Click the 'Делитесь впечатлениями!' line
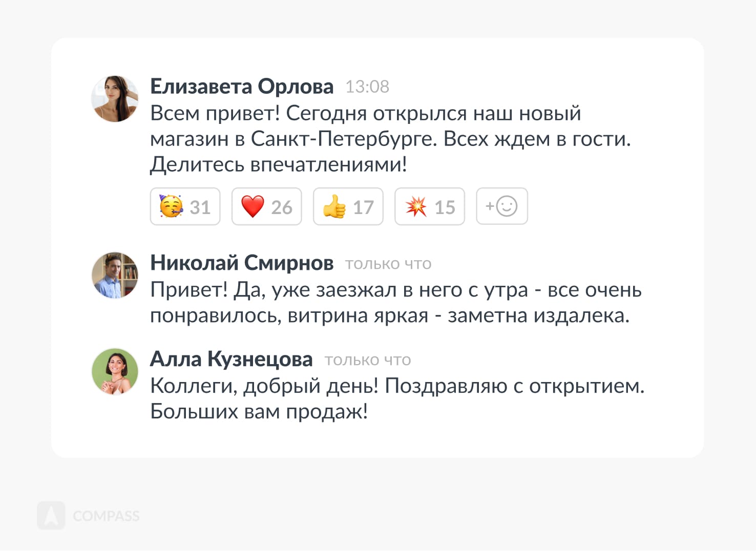Image resolution: width=756 pixels, height=551 pixels. coord(278,164)
